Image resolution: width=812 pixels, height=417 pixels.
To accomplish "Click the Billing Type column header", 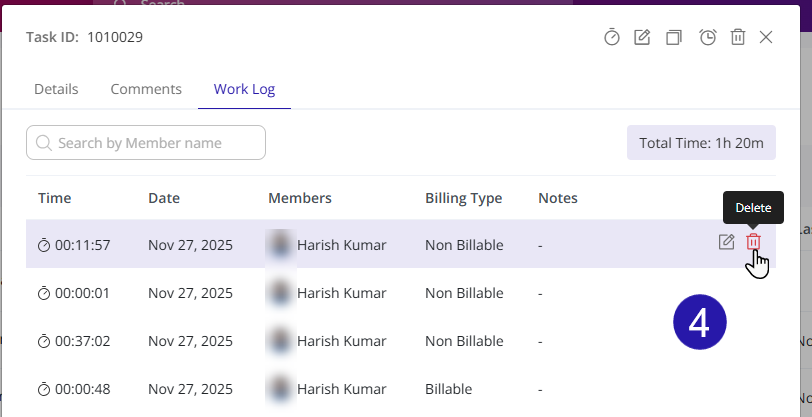I will (463, 198).
